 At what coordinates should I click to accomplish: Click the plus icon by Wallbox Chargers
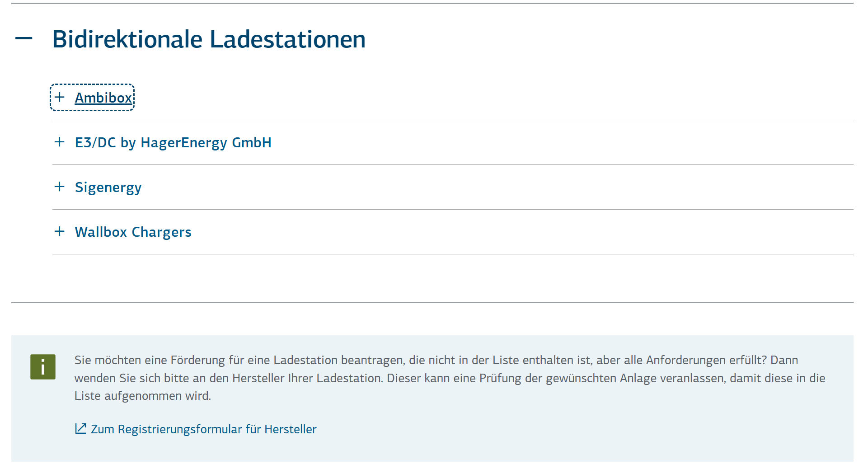click(x=60, y=231)
